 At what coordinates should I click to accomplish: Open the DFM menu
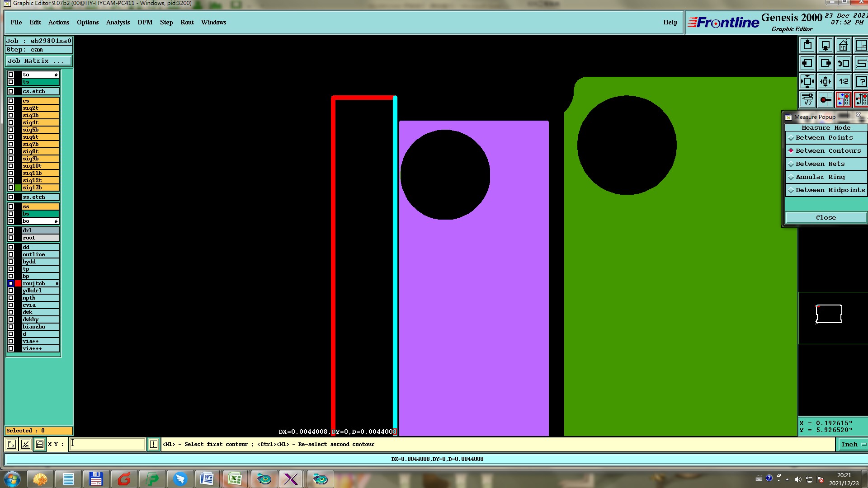coord(145,23)
